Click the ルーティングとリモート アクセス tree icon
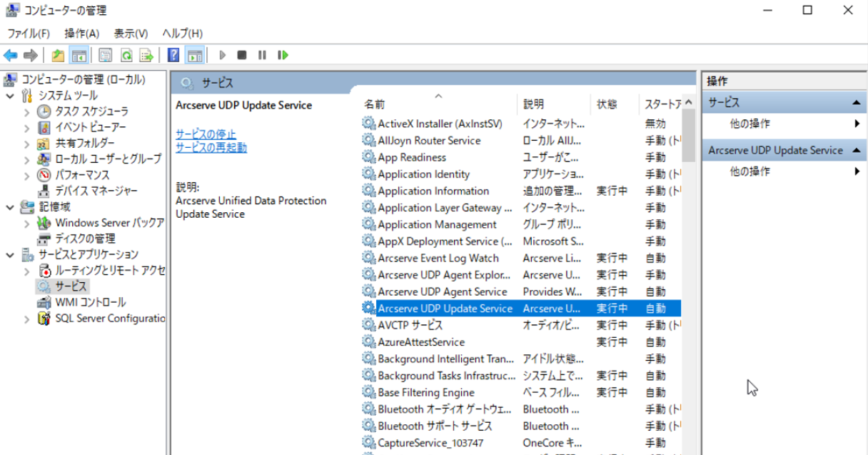868x455 pixels. coord(44,271)
